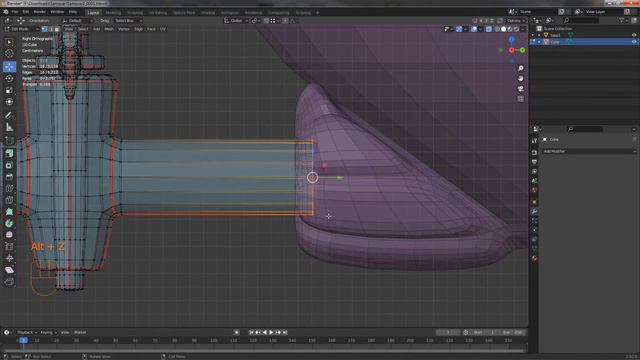Select the Measure tool
Screen dimensions: 640x360
pyautogui.click(x=9, y=127)
